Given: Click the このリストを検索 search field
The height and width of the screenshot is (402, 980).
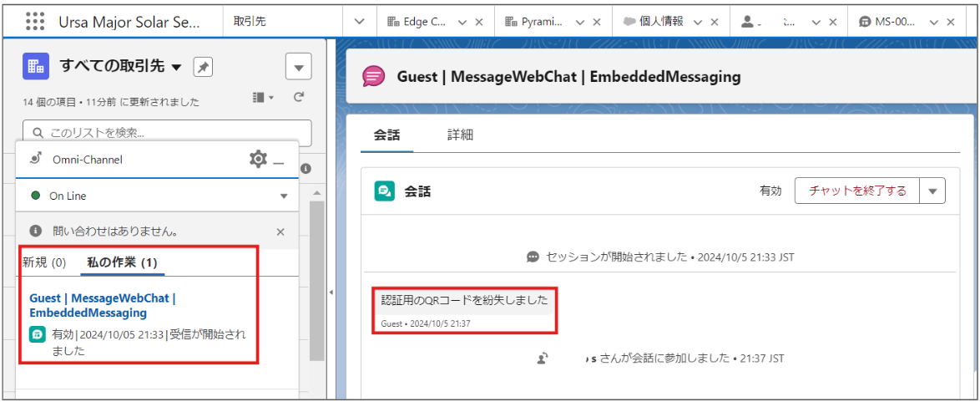Looking at the screenshot, I should tap(167, 133).
